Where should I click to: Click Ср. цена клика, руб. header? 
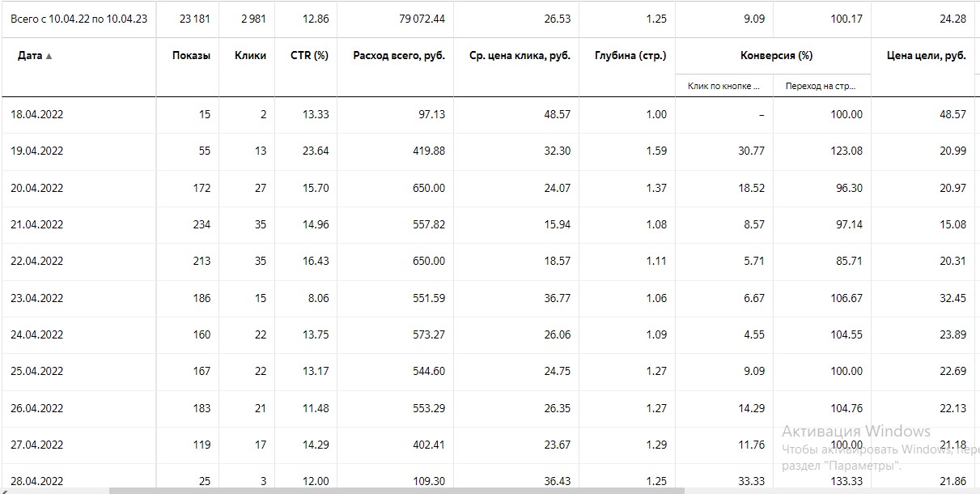[x=520, y=56]
